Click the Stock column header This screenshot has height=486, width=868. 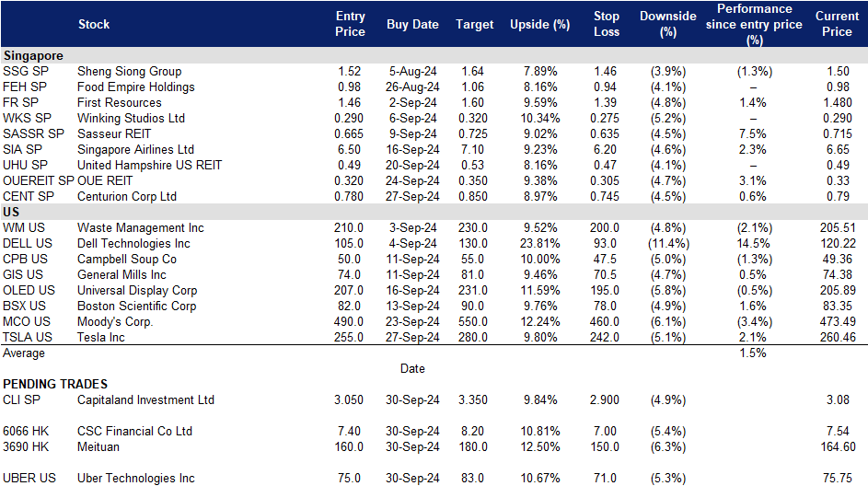coord(94,24)
